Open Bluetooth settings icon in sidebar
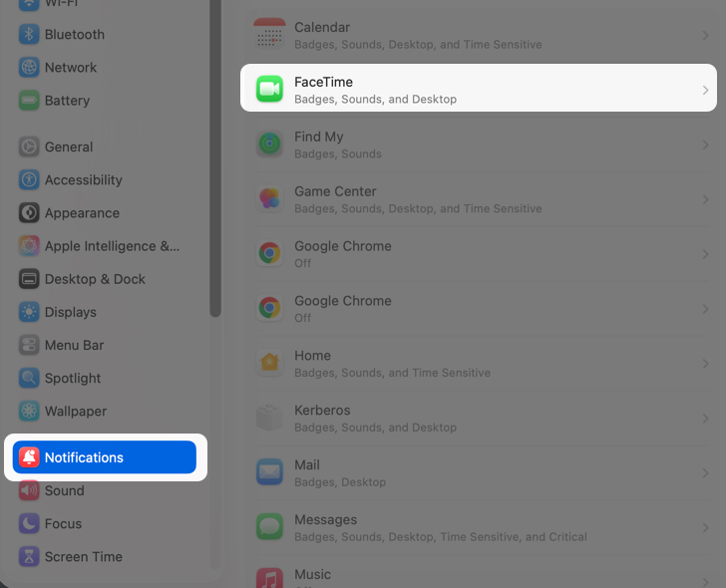 (x=29, y=34)
